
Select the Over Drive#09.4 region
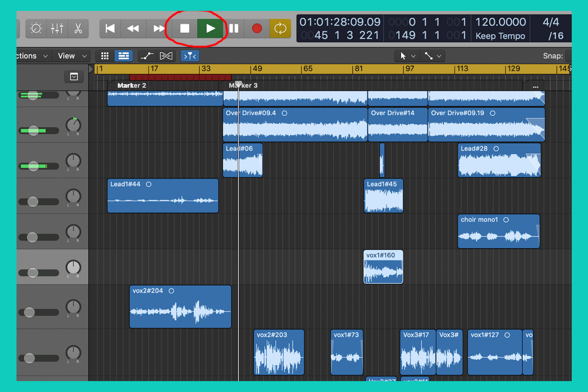[295, 124]
